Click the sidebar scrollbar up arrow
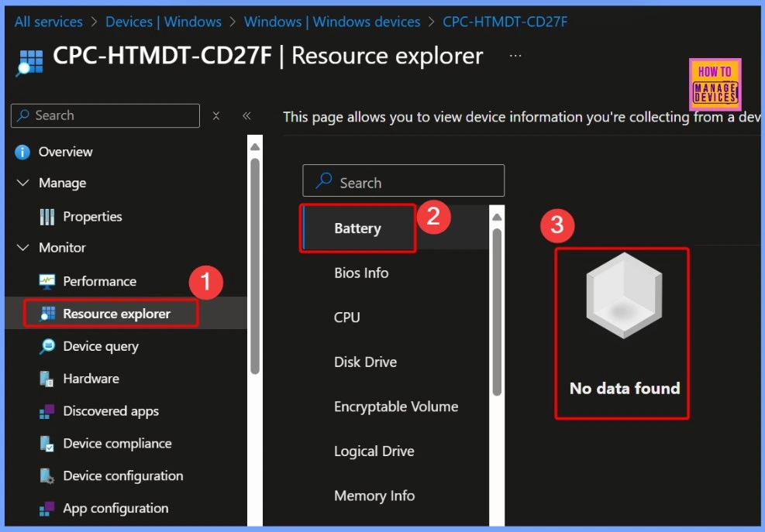The image size is (765, 532). click(x=255, y=146)
